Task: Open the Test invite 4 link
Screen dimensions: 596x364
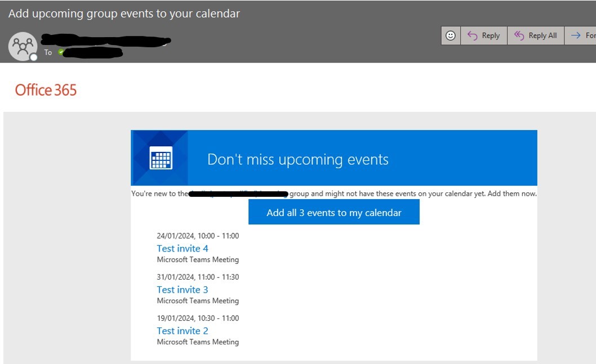Action: point(183,249)
